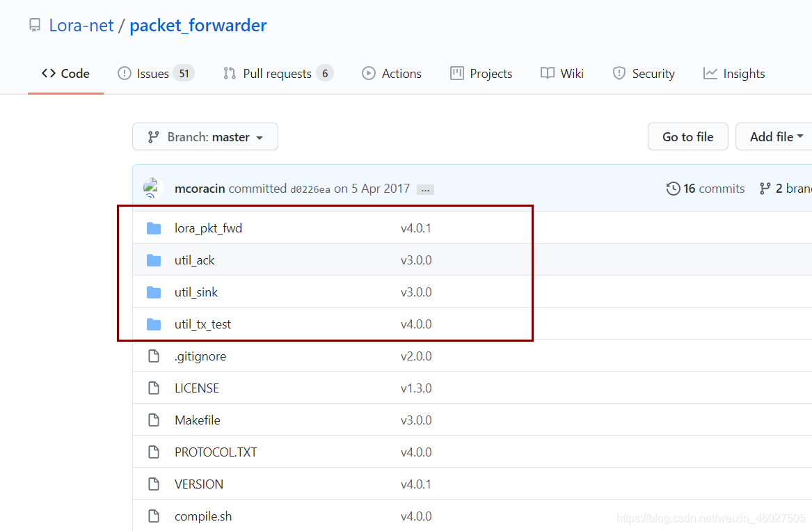This screenshot has width=812, height=531.
Task: Open the util_ack folder
Action: pos(194,260)
